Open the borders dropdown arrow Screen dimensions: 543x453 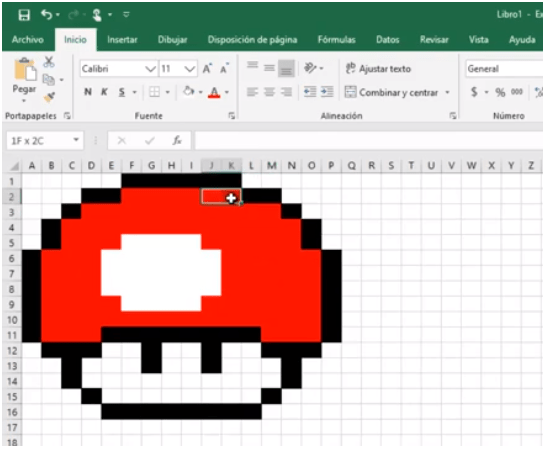168,92
